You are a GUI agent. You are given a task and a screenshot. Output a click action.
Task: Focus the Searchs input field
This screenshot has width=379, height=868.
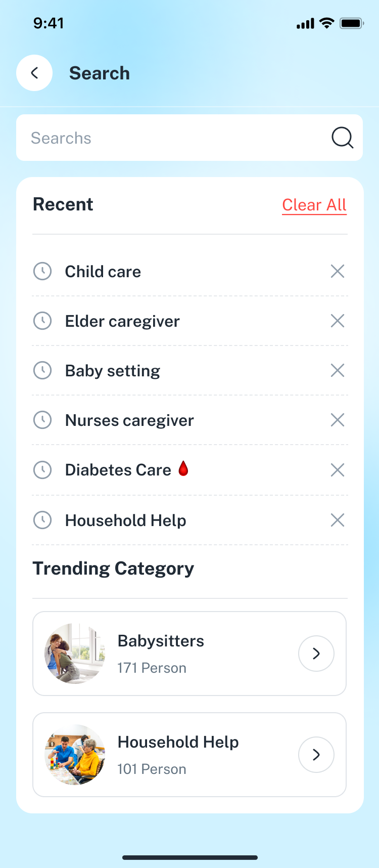click(172, 138)
